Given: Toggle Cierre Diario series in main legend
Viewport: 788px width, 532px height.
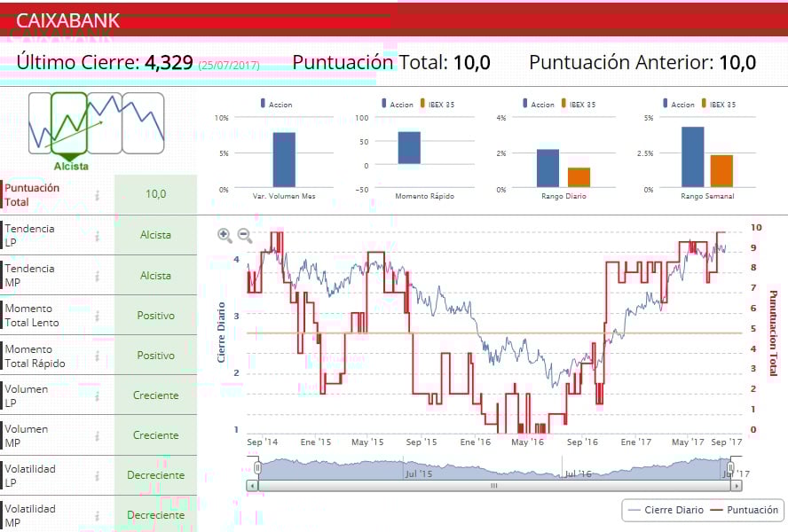Looking at the screenshot, I should (666, 510).
